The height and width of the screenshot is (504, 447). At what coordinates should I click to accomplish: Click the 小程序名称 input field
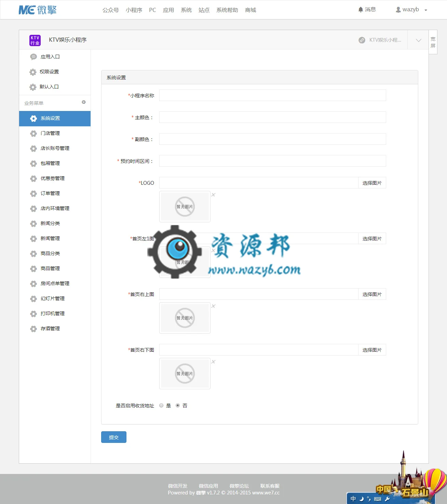[x=272, y=95]
